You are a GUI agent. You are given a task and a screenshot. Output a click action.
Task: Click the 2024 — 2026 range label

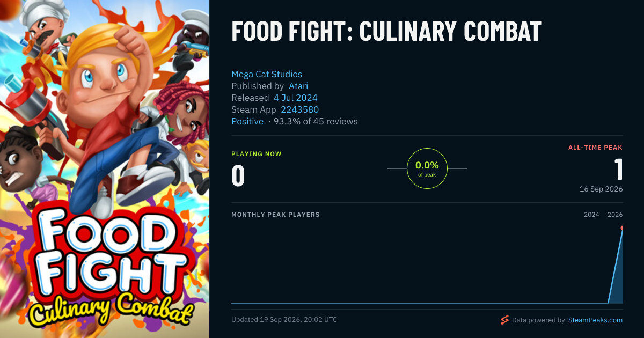(603, 215)
